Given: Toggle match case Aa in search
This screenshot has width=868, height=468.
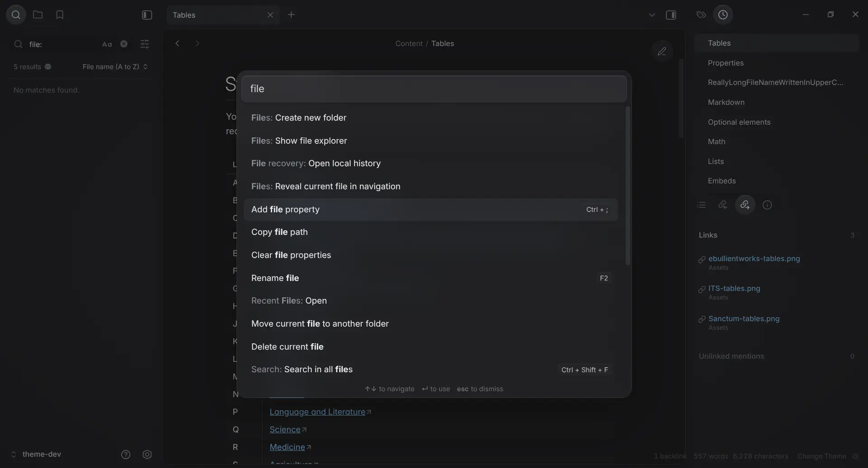Looking at the screenshot, I should (x=107, y=44).
